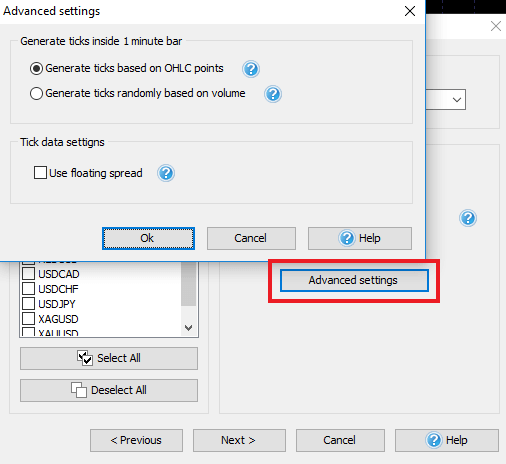Open Help in Advanced settings dialog

pos(360,238)
